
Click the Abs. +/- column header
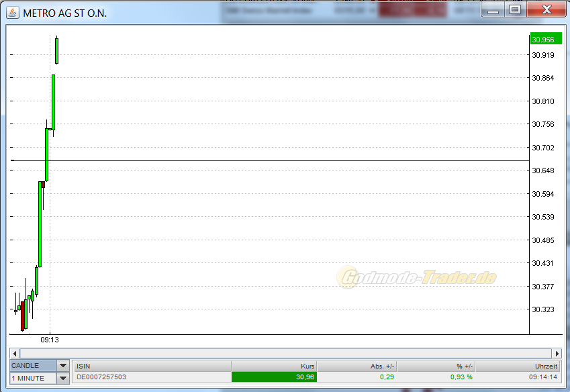coord(357,366)
